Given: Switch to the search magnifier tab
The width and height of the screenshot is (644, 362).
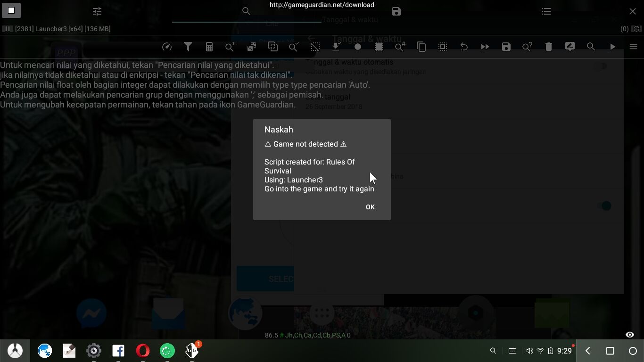Looking at the screenshot, I should (246, 11).
